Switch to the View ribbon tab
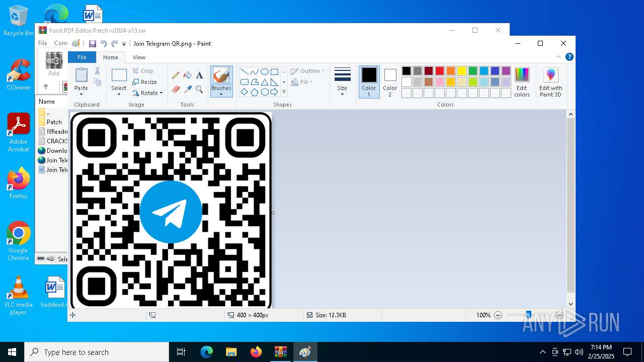Screen dimensions: 644x362 click(x=139, y=57)
